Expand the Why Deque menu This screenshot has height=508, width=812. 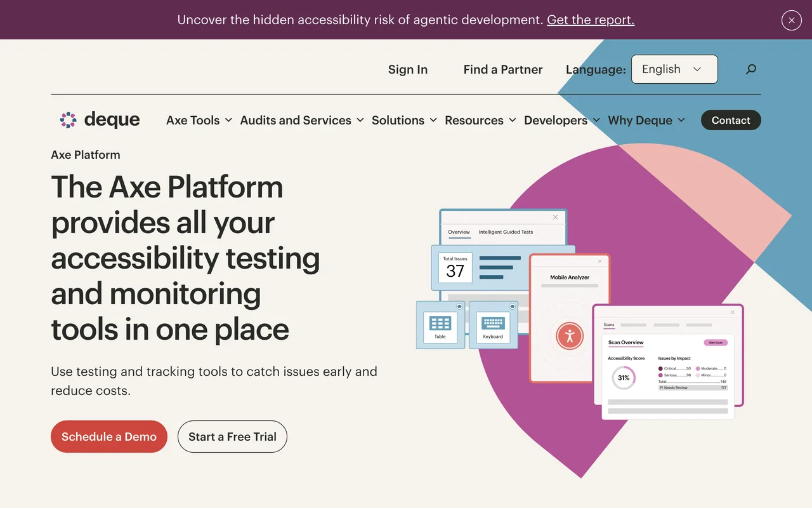(646, 120)
